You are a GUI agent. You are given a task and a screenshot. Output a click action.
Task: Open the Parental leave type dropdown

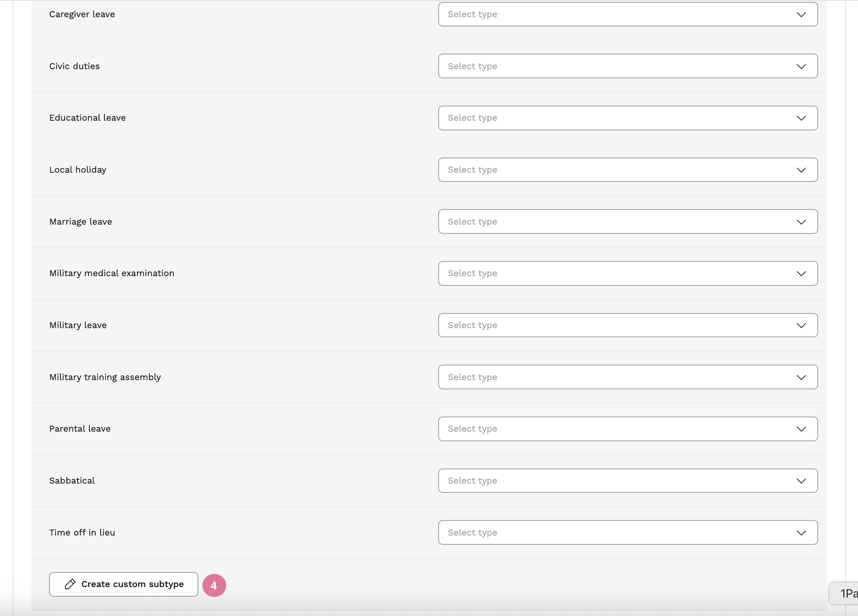[628, 429]
